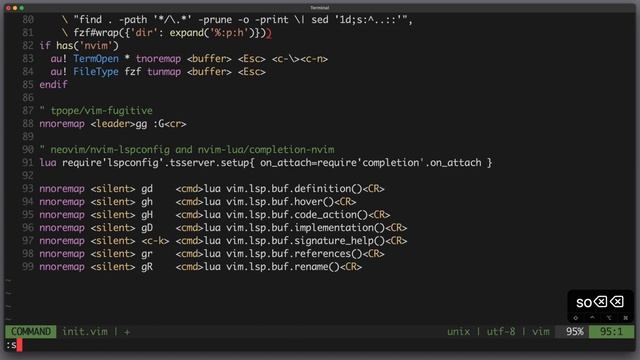Click the yellow minimize window button
The width and height of the screenshot is (640, 360).
(x=15, y=8)
